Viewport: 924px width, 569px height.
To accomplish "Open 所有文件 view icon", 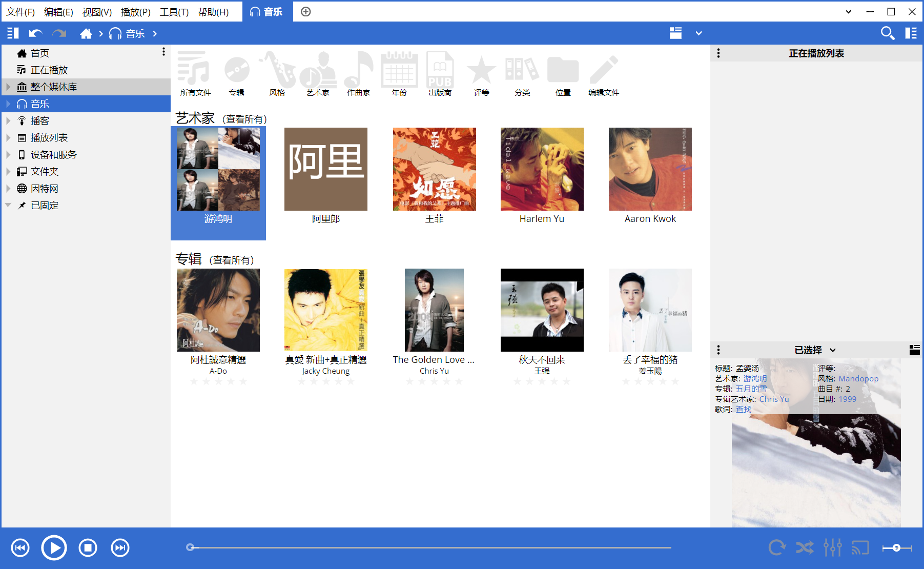I will coord(195,73).
